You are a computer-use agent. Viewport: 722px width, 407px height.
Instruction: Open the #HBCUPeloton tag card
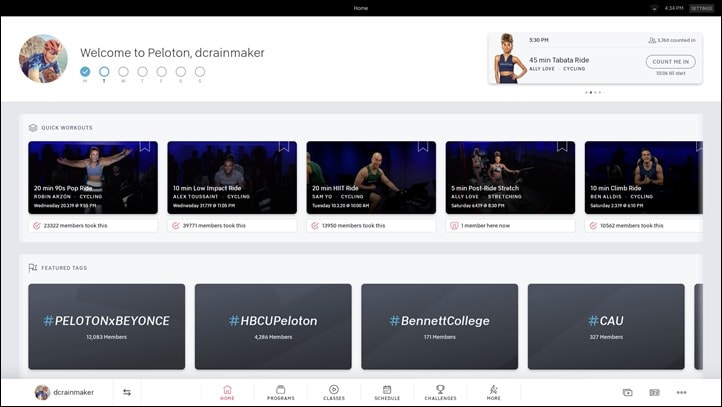pos(273,326)
